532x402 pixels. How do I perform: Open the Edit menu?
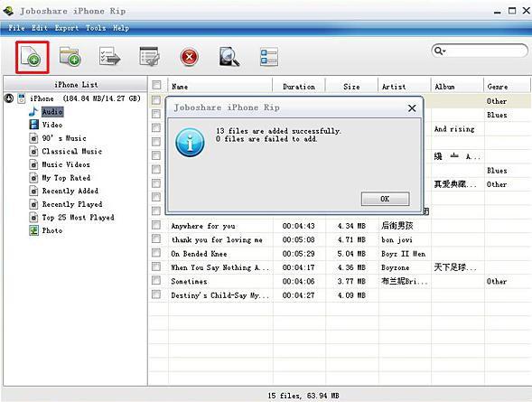pyautogui.click(x=40, y=28)
